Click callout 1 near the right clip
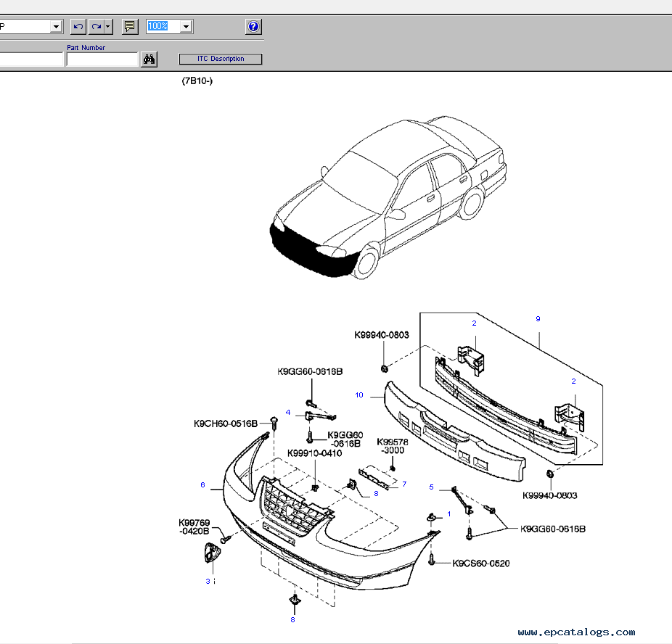The width and height of the screenshot is (672, 644). coord(448,513)
